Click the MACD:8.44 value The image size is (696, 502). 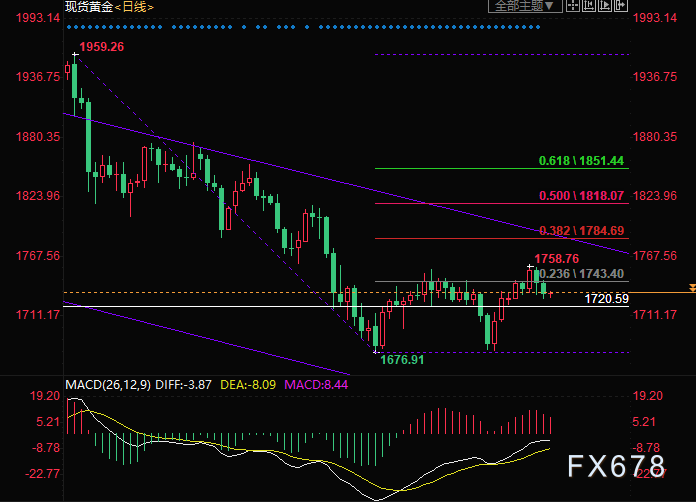click(316, 384)
